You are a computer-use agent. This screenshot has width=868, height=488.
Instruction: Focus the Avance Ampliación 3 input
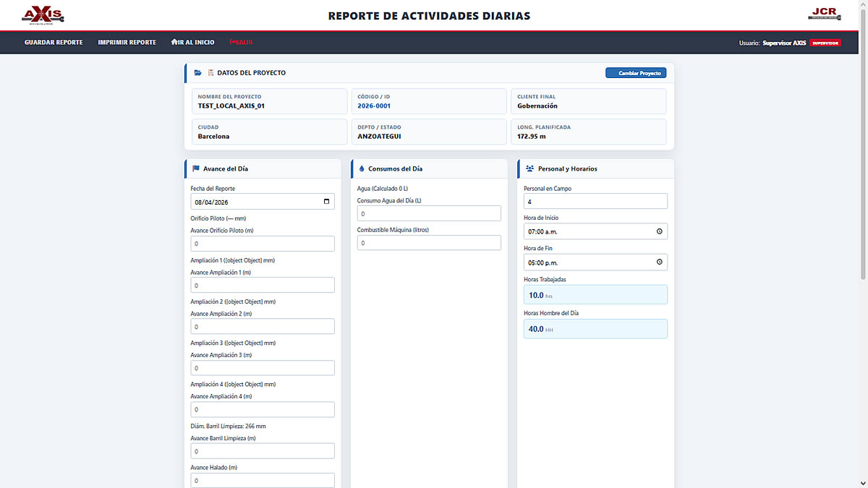click(263, 368)
